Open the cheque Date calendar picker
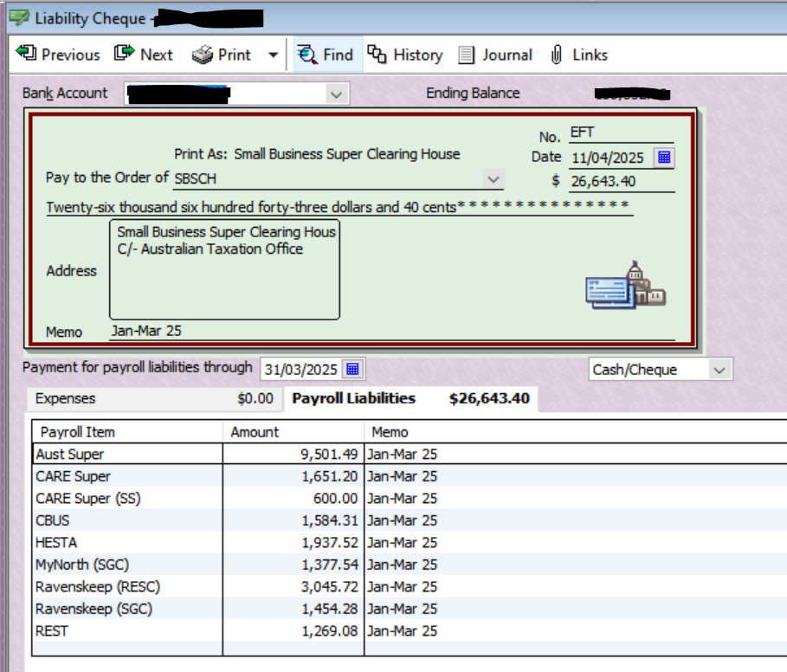 point(664,158)
